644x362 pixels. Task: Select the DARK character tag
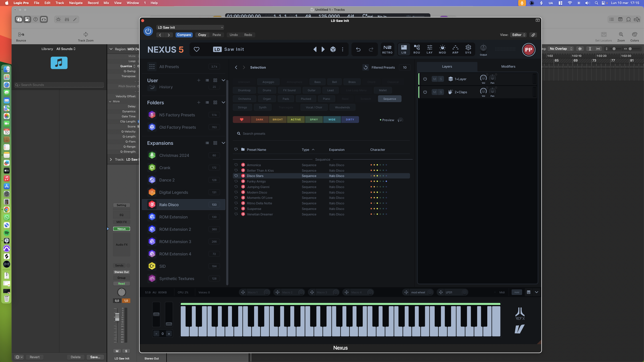260,120
